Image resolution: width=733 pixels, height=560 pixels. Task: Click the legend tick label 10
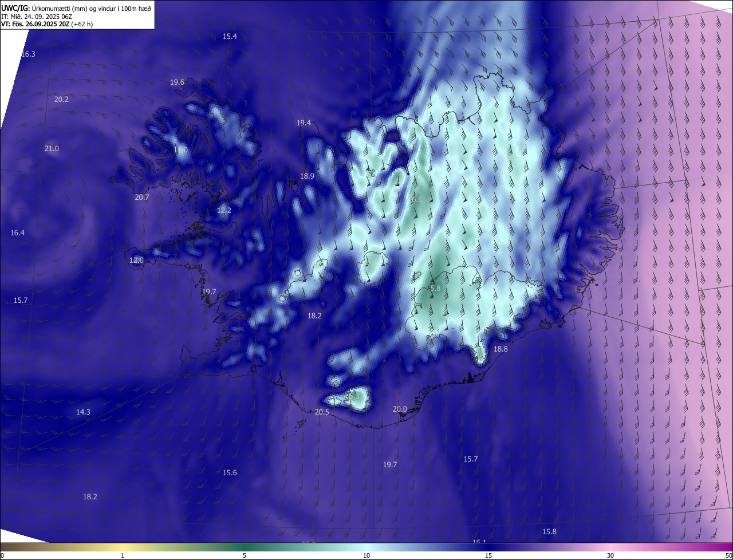coord(366,556)
